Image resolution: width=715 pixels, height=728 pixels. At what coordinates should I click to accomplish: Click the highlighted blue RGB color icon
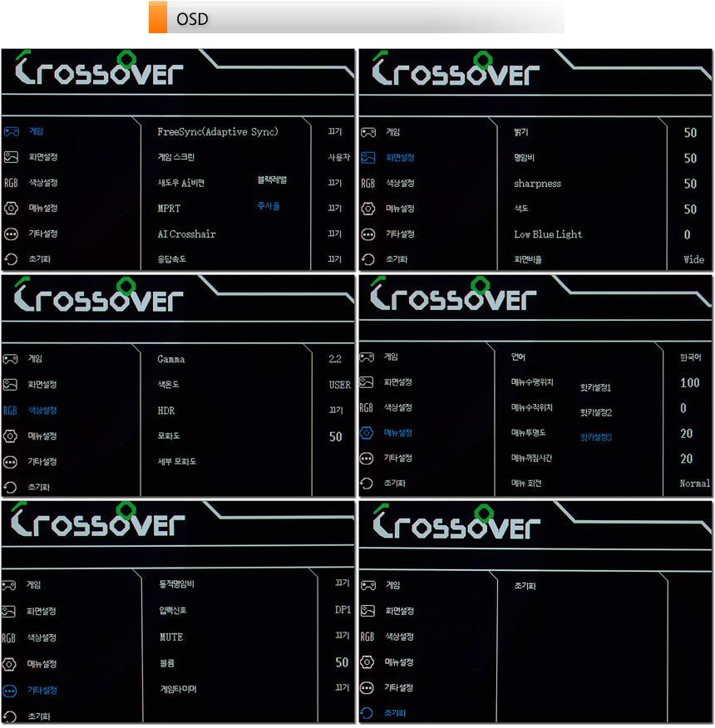[10, 411]
